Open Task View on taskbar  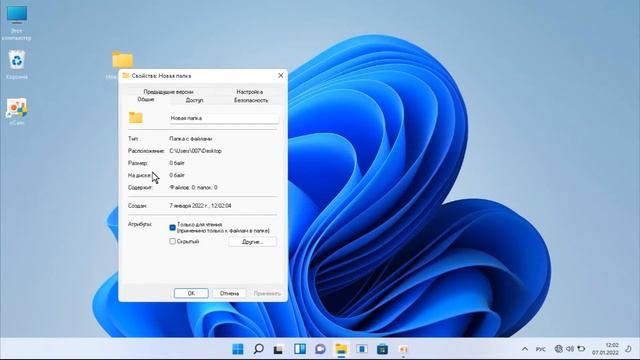(x=278, y=349)
